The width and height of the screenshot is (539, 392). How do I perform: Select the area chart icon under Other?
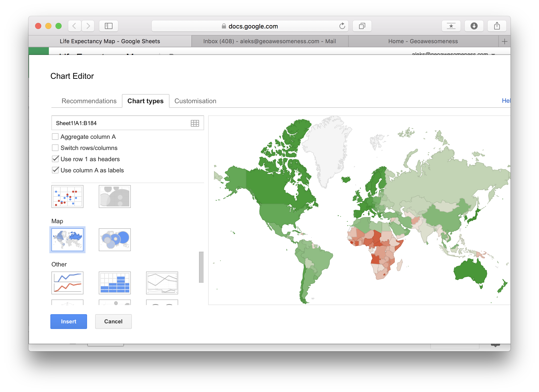click(x=162, y=282)
